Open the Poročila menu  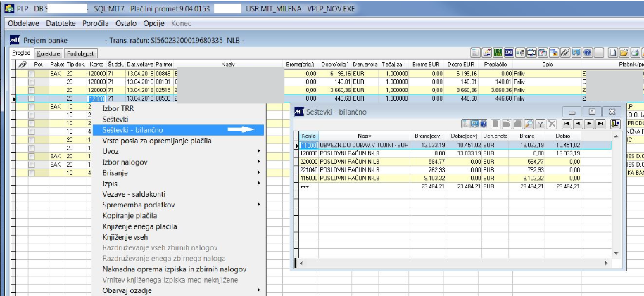[x=96, y=23]
